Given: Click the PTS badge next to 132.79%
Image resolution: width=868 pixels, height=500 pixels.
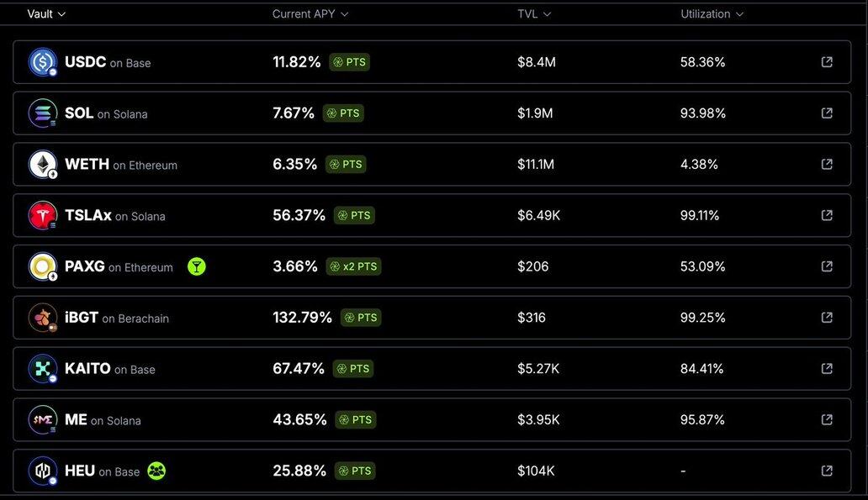Looking at the screenshot, I should (361, 318).
